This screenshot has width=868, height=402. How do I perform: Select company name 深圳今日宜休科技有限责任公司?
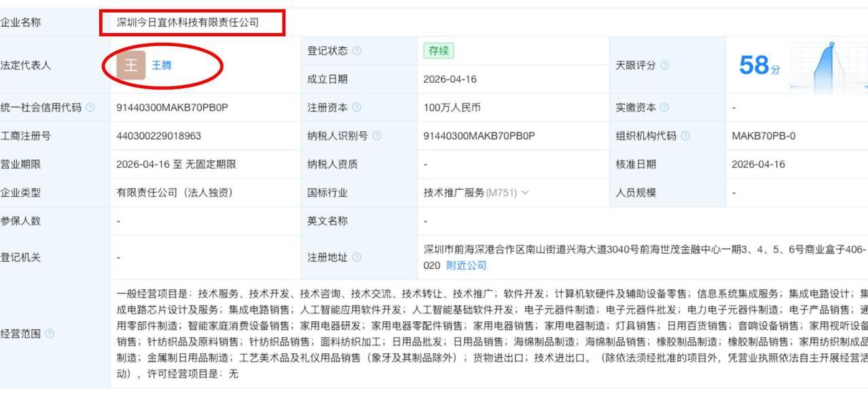188,22
